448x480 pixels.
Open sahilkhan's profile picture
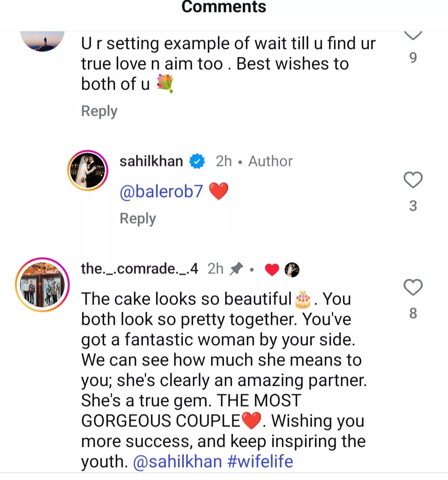coord(88,171)
